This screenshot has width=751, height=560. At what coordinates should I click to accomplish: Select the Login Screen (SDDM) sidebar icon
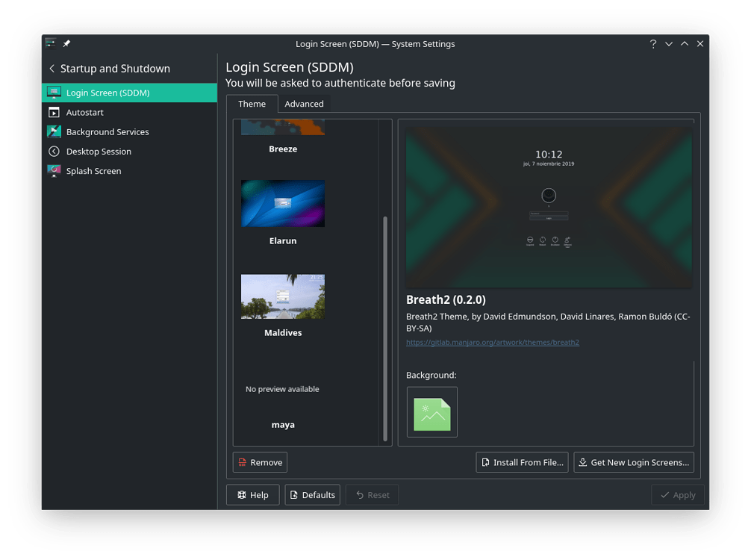click(54, 93)
